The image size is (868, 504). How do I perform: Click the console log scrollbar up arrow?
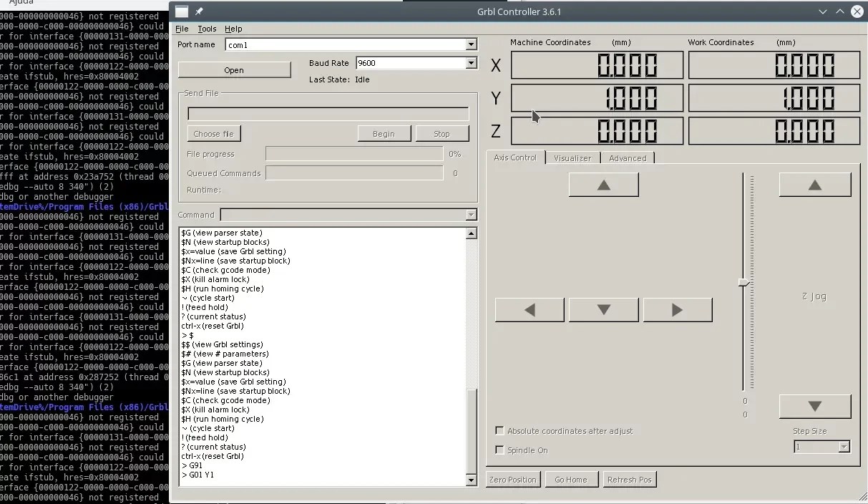coord(471,233)
